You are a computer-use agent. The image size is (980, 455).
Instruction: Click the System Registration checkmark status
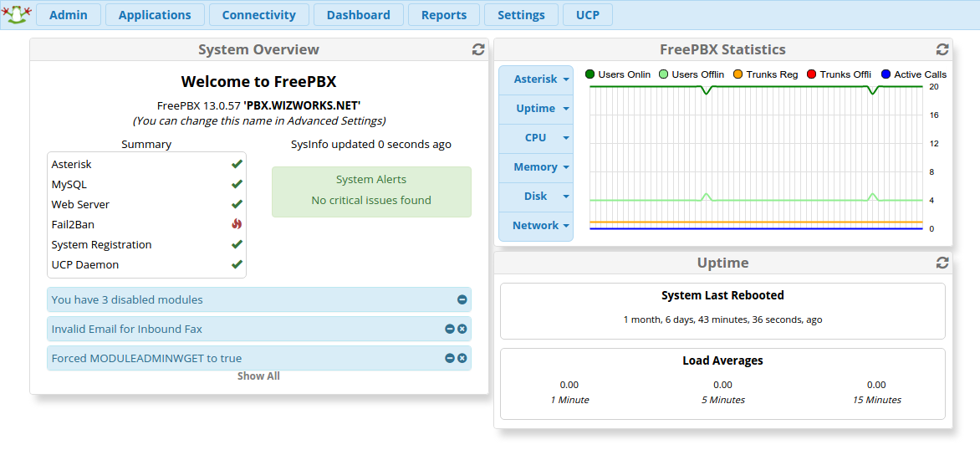[237, 243]
